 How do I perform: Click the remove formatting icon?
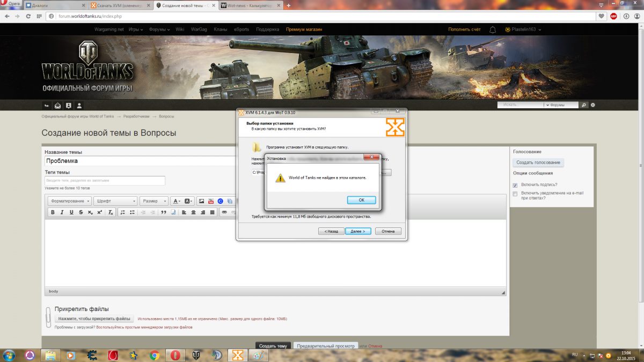[x=111, y=212]
